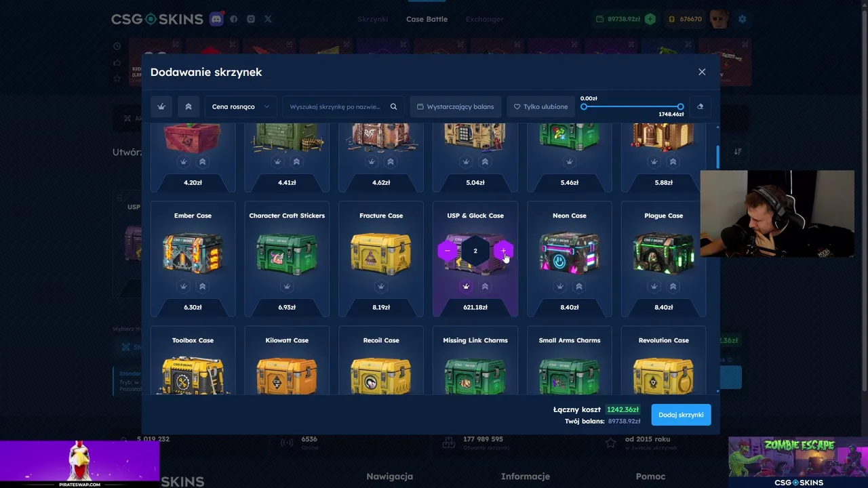Open the Skrzynki tab in top navigation
This screenshot has height=488, width=868.
pyautogui.click(x=372, y=19)
